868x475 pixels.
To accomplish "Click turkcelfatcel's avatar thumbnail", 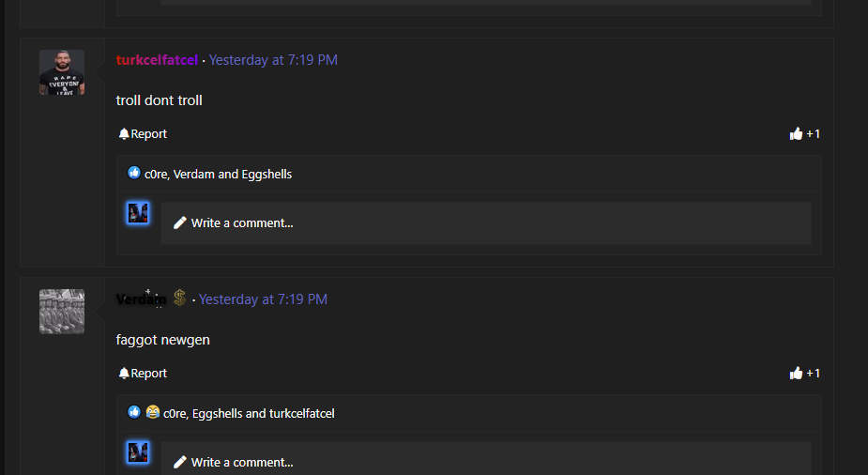I will coord(62,72).
